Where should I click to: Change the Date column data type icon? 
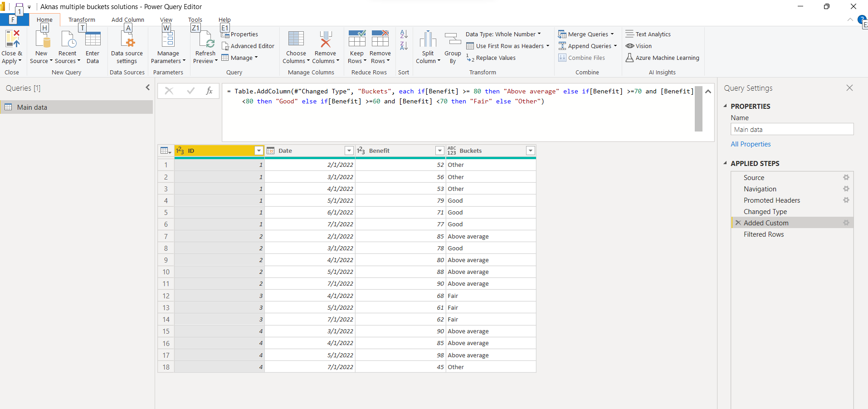(271, 151)
